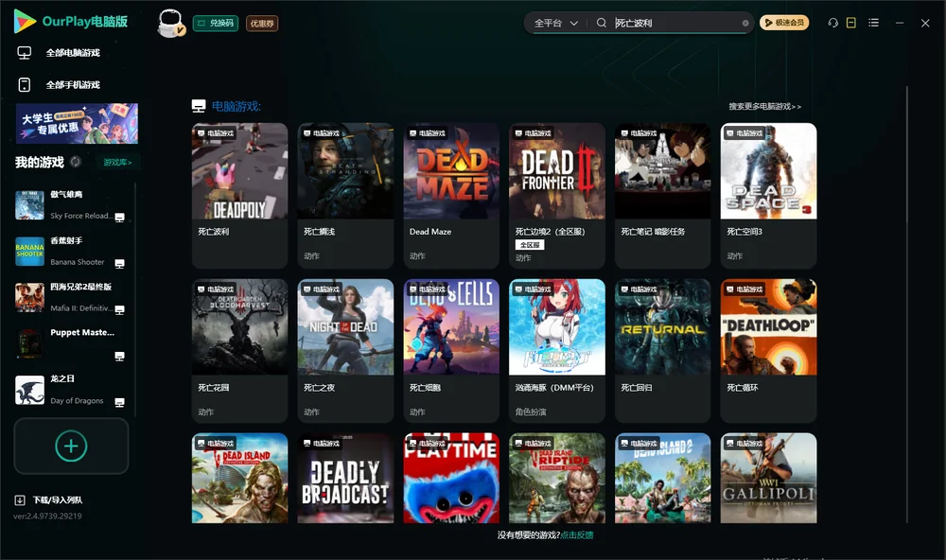Open the 大学生专属优惠 student discount banner
The image size is (946, 560).
pyautogui.click(x=78, y=124)
